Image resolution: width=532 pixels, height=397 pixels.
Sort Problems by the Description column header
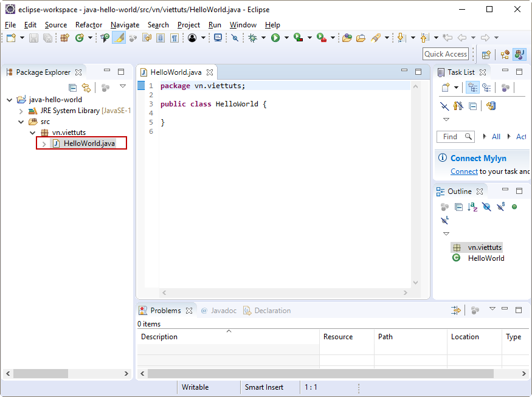tap(228, 337)
